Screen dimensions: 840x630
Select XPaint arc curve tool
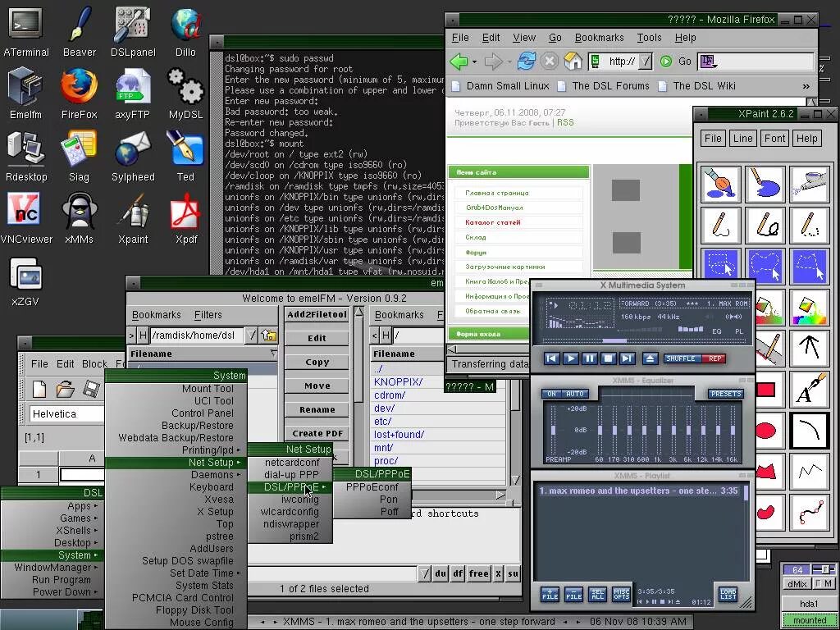click(x=810, y=430)
